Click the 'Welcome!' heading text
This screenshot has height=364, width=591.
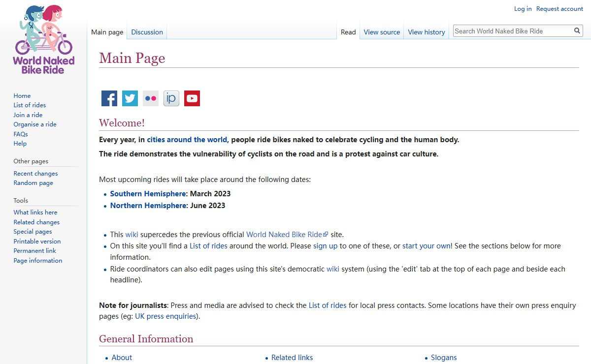point(122,123)
